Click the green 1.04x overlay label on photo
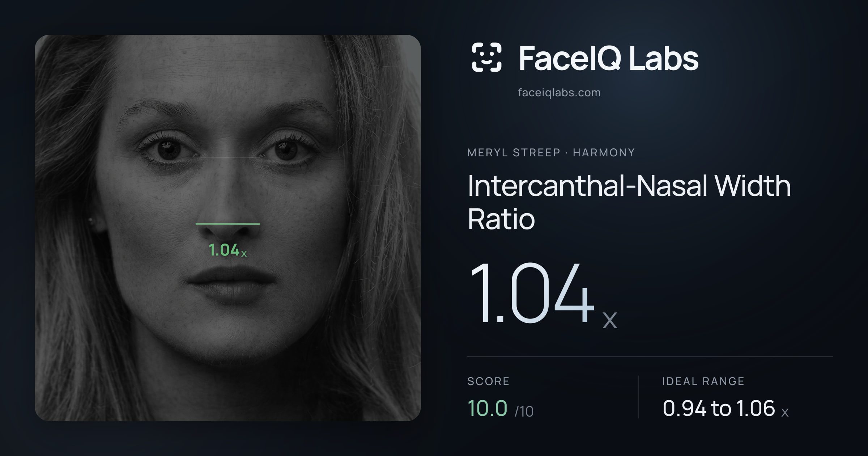Screen dimensions: 868x456 click(228, 250)
